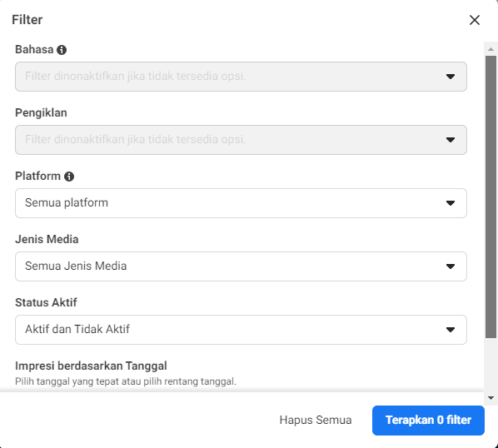Click the Hapus Semua button
498x448 pixels.
tap(316, 420)
